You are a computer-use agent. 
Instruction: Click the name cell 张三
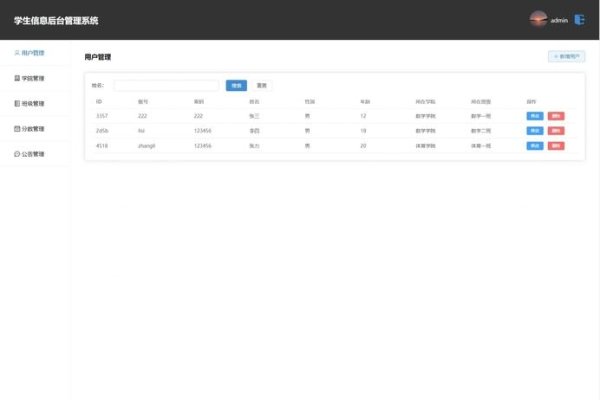tap(254, 116)
